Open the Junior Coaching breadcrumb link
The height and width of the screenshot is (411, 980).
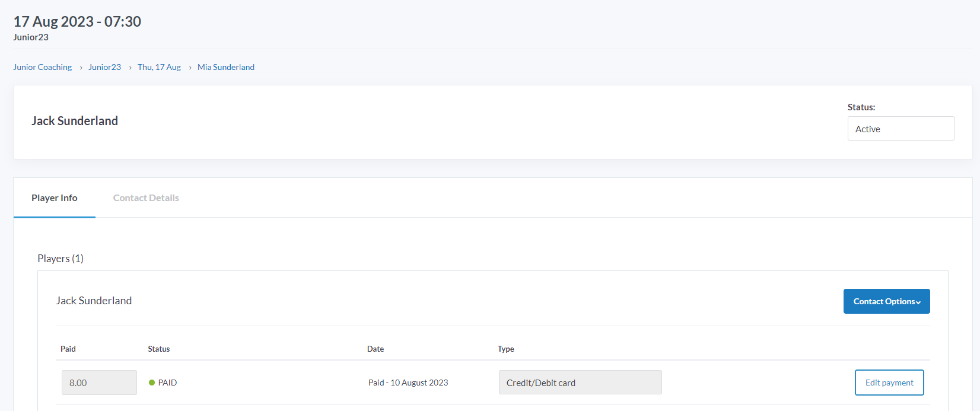click(43, 67)
